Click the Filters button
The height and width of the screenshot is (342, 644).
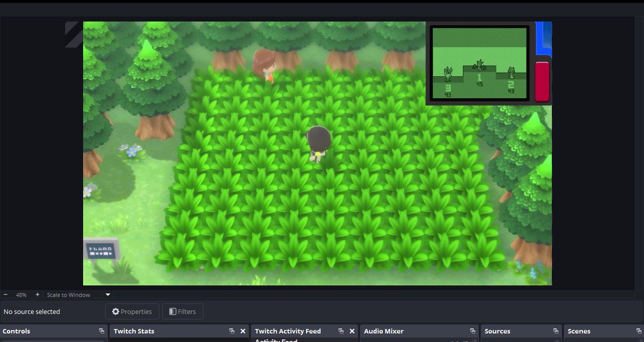[182, 311]
